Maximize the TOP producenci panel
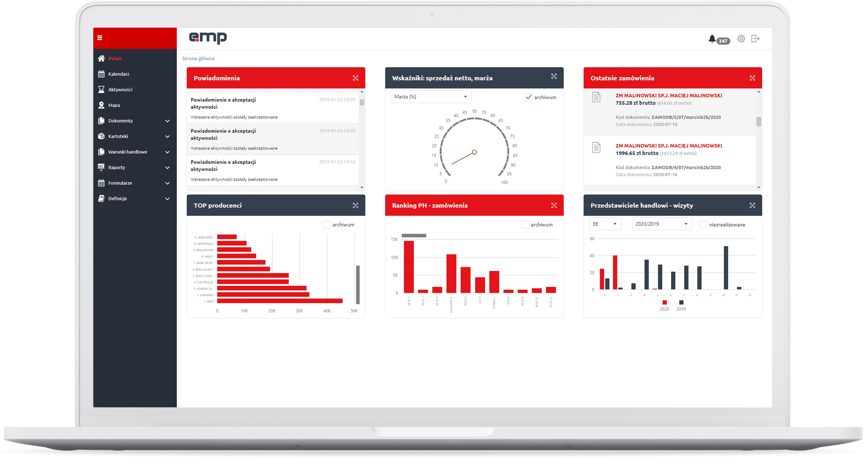868x472 pixels. [x=356, y=205]
